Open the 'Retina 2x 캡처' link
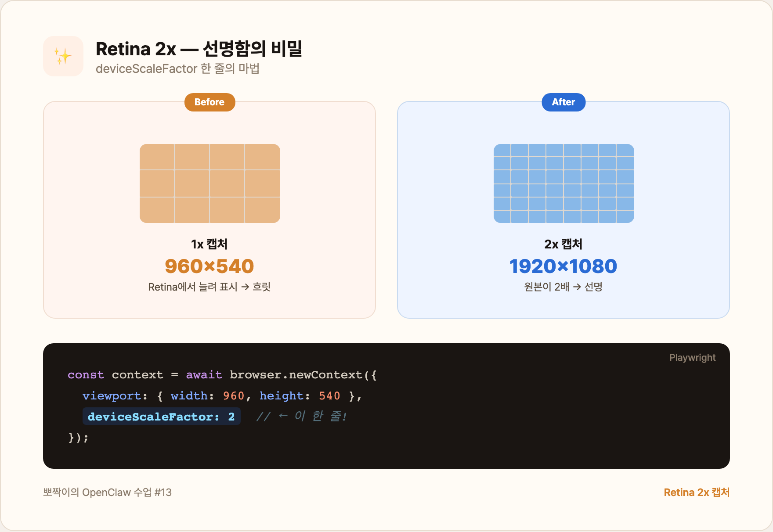 [697, 492]
